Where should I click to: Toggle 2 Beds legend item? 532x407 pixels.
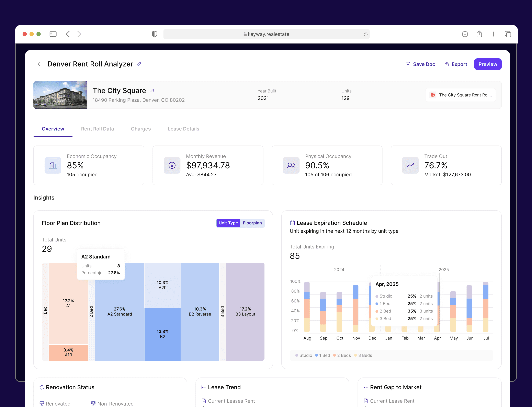point(342,355)
